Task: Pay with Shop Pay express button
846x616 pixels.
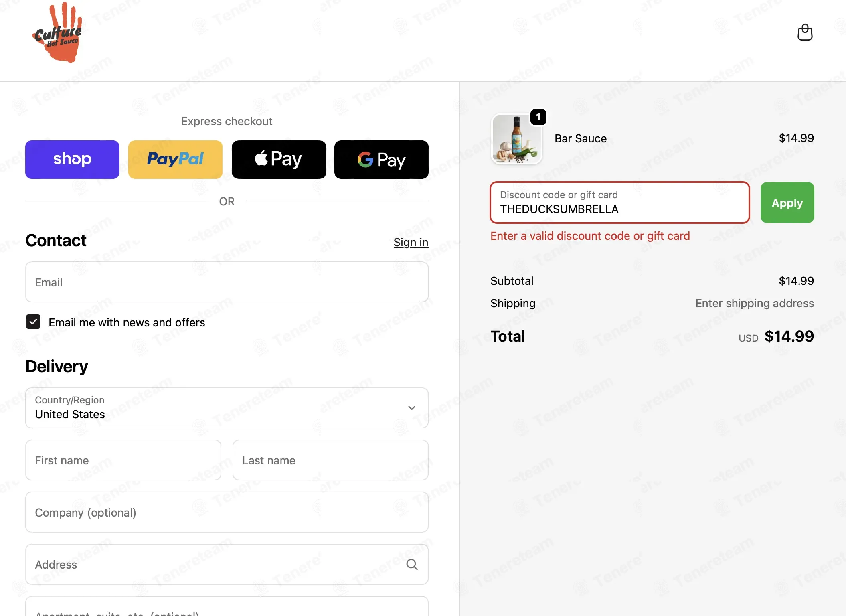Action: pyautogui.click(x=72, y=159)
